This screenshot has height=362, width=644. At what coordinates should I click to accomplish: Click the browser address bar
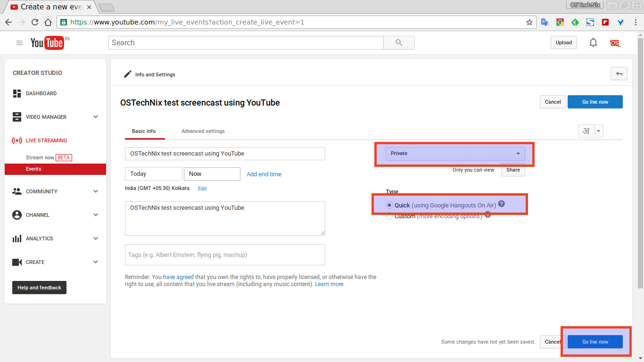(x=296, y=22)
